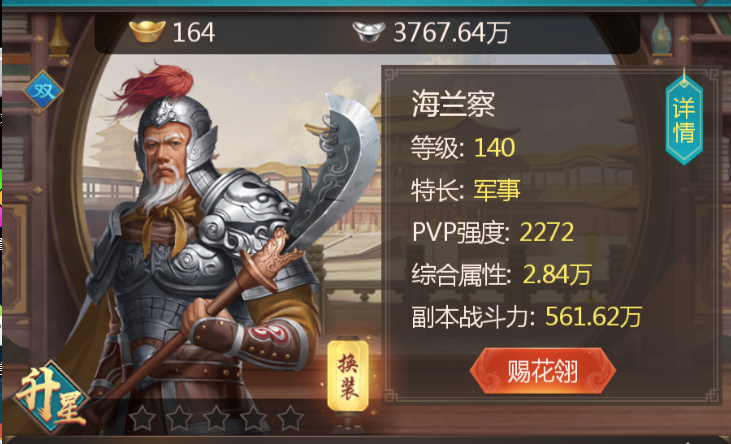Viewport: 731px width, 444px height.
Task: Tap the 换装 lantern costume icon
Action: [348, 377]
